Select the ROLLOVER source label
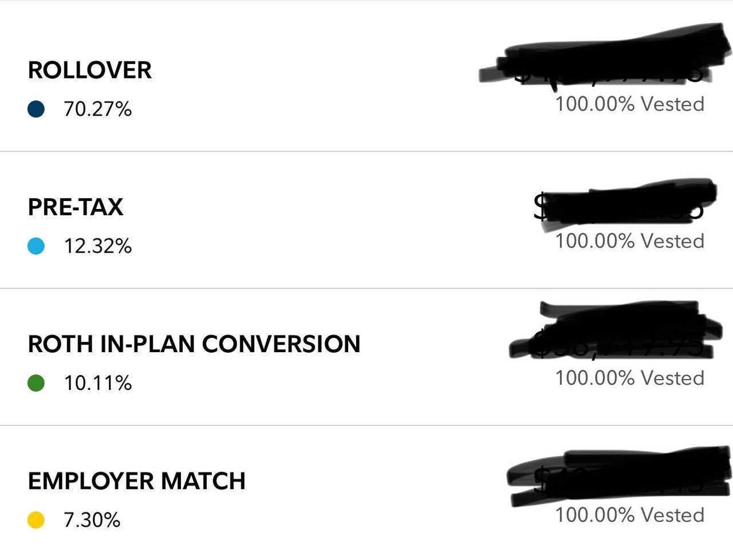 pyautogui.click(x=90, y=70)
